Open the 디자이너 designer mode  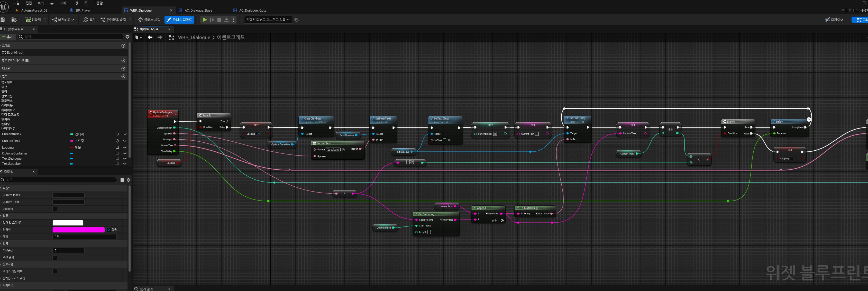(x=834, y=20)
